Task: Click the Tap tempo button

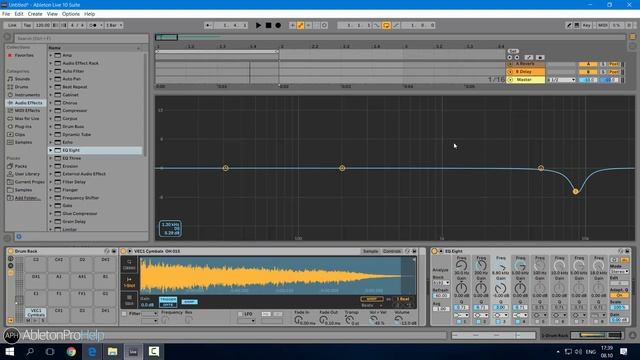Action: (27, 25)
